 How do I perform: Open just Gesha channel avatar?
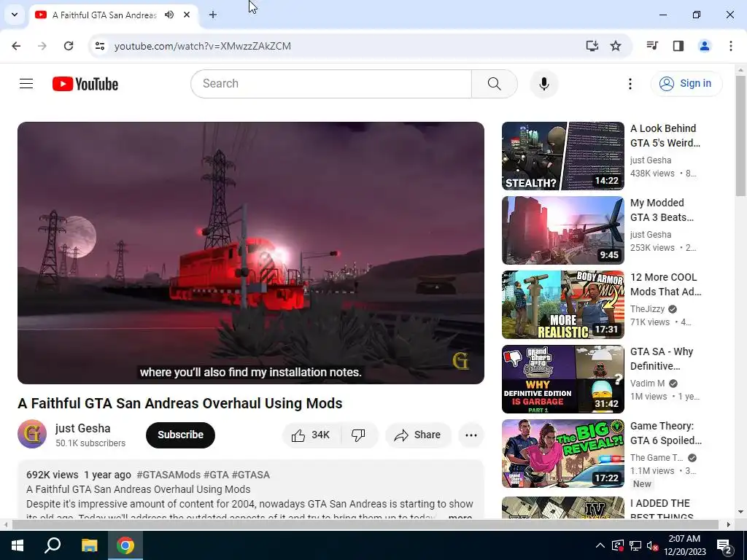32,434
